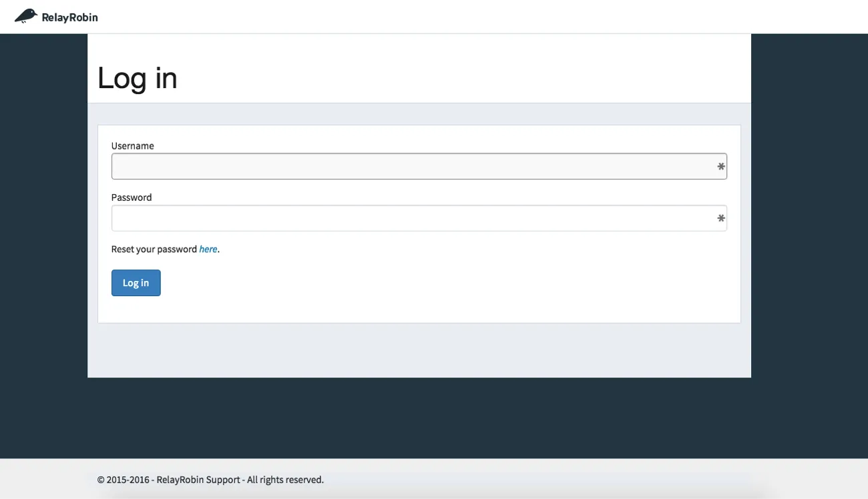This screenshot has width=868, height=499.
Task: Click the 'Reset your password' text
Action: 154,249
